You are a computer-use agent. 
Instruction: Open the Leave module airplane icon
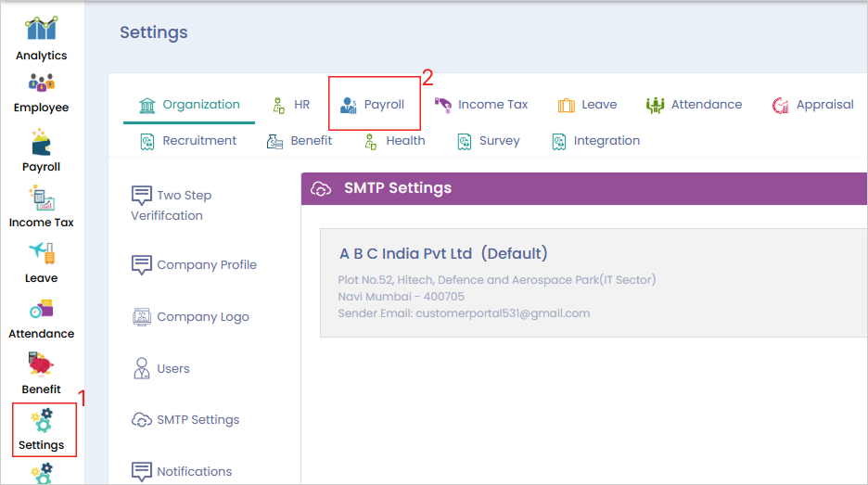click(x=41, y=253)
